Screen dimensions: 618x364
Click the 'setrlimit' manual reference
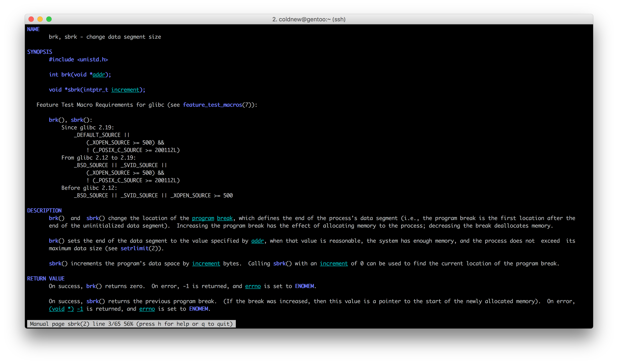coord(135,248)
